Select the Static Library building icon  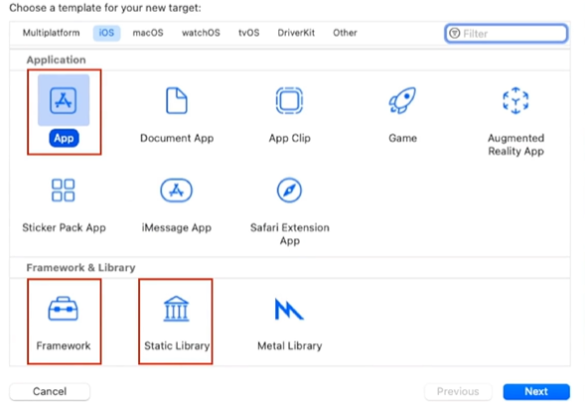(x=176, y=309)
